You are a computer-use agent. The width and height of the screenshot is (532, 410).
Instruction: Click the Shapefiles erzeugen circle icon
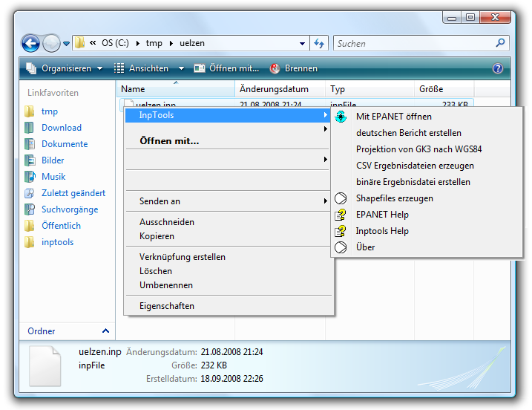(341, 198)
